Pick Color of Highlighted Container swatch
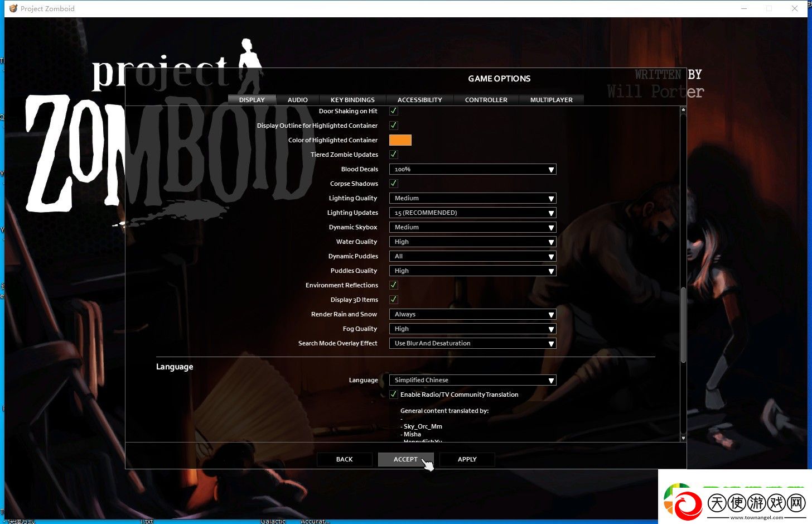 400,140
